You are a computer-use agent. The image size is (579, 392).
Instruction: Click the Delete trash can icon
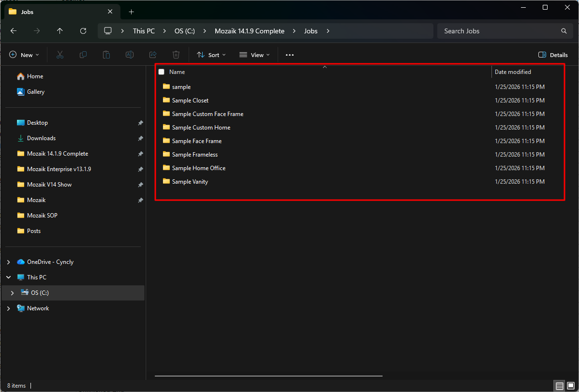[x=176, y=55]
